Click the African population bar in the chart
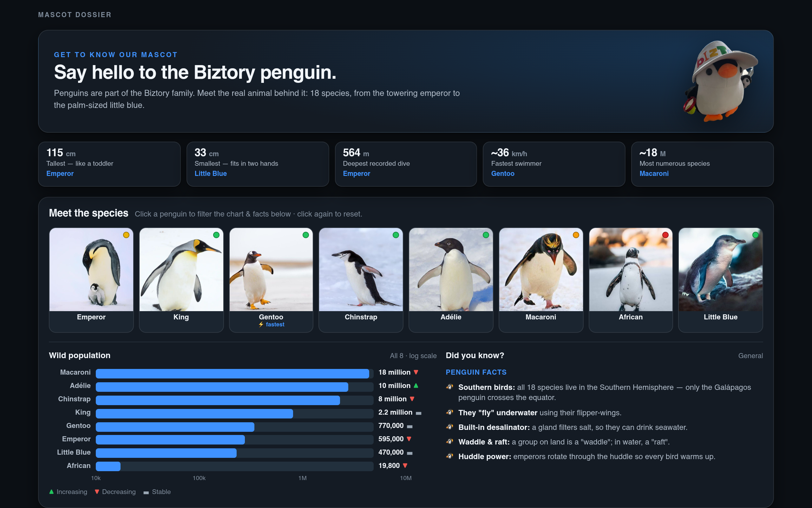Image resolution: width=812 pixels, height=508 pixels. 108,466
